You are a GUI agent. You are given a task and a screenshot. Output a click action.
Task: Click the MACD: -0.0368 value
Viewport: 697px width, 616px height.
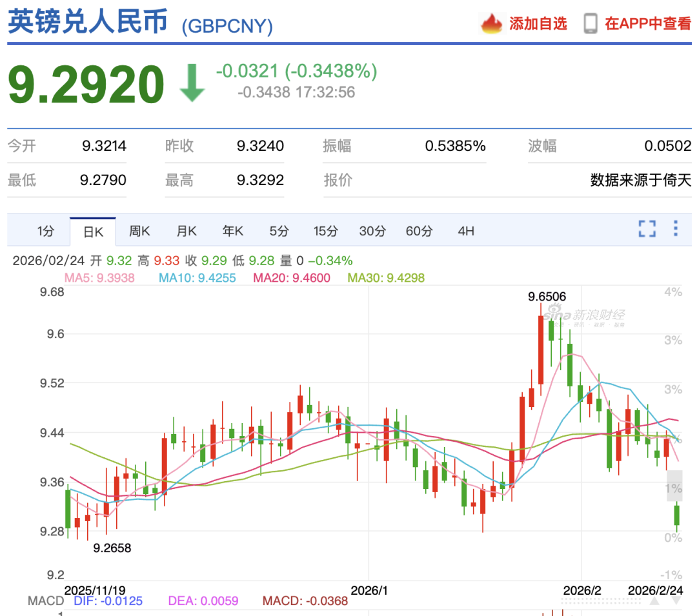[x=305, y=601]
